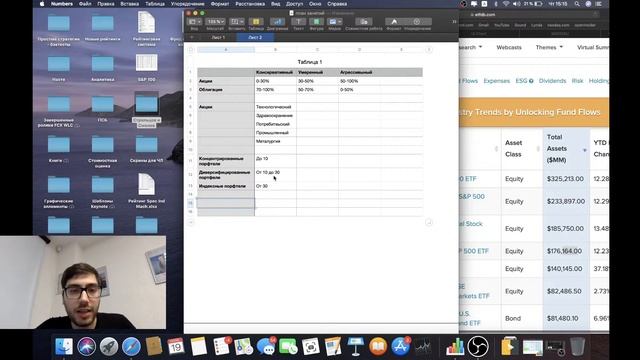Viewport: 640px width, 360px height.
Task: Click the table's top-left selection handle
Action: [191, 50]
